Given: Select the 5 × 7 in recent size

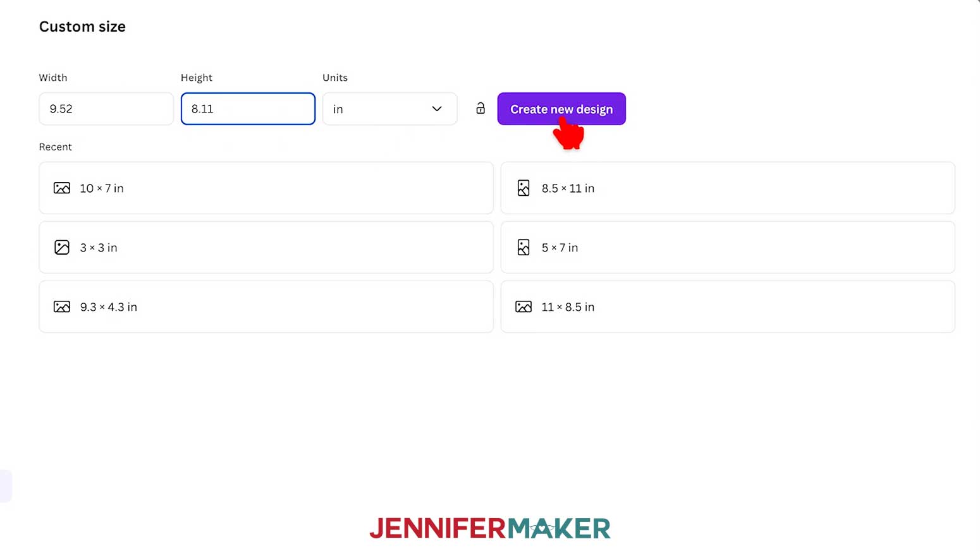Looking at the screenshot, I should [x=728, y=248].
